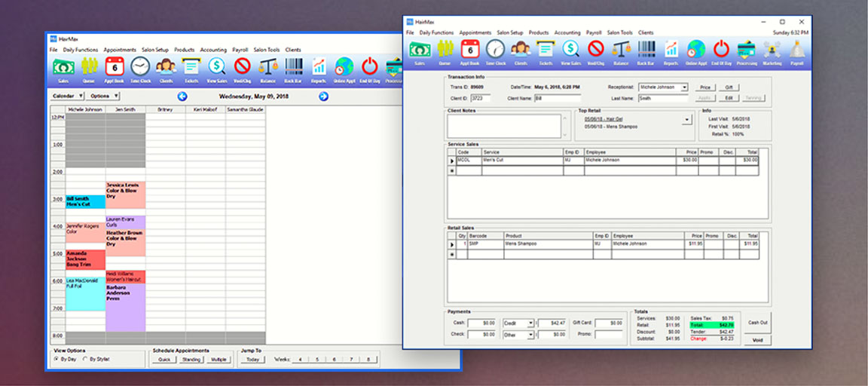The width and height of the screenshot is (868, 386).
Task: Open the Appointments menu in the calendar window
Action: 120,50
